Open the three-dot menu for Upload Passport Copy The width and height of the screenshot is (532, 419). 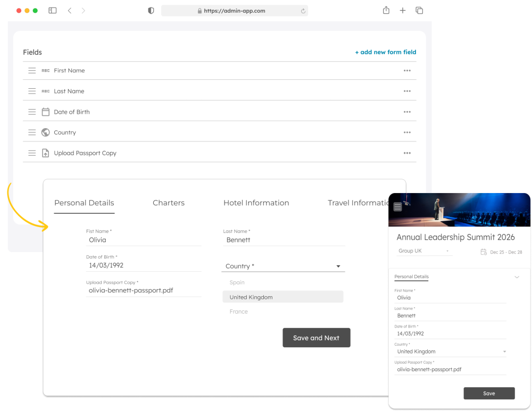407,153
